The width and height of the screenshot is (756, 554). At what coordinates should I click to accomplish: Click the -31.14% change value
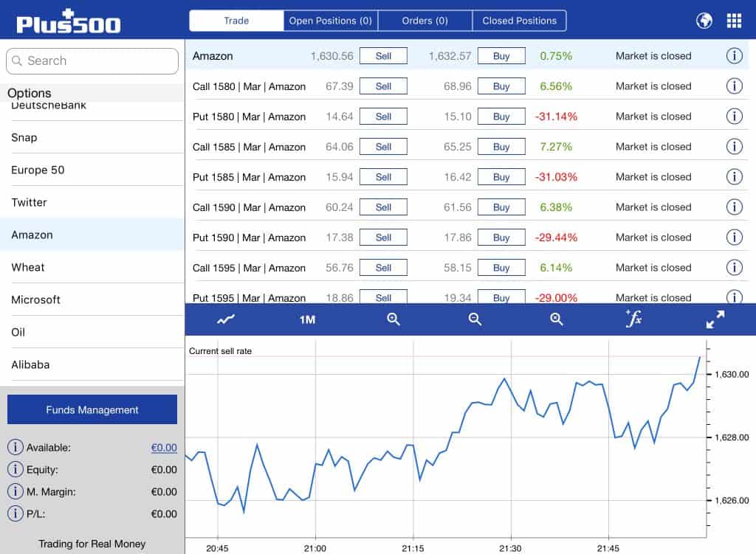[556, 116]
